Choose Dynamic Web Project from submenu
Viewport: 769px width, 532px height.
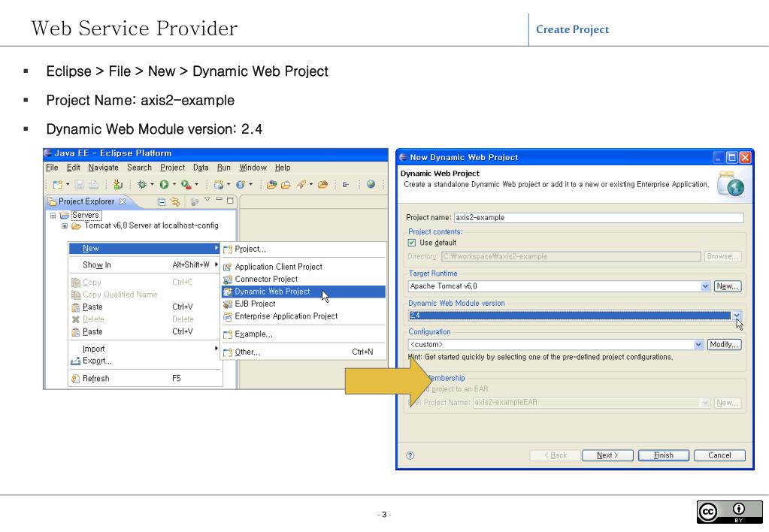click(303, 292)
